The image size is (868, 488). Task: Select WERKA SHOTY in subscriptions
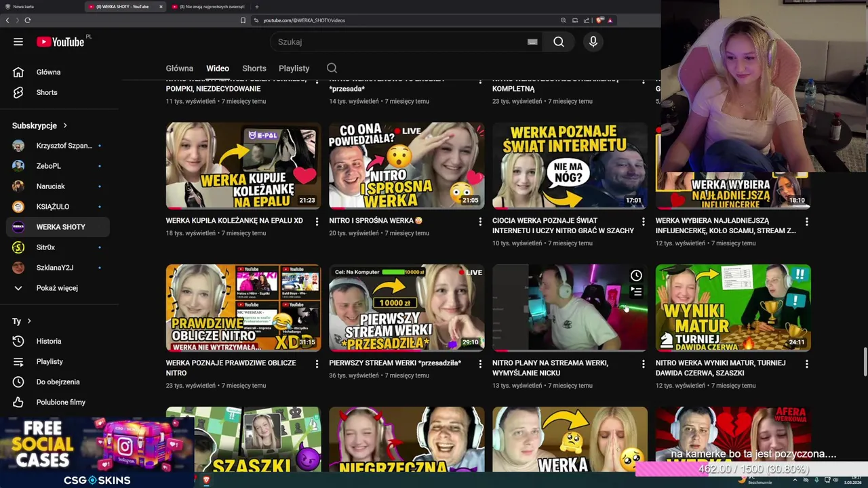point(58,227)
